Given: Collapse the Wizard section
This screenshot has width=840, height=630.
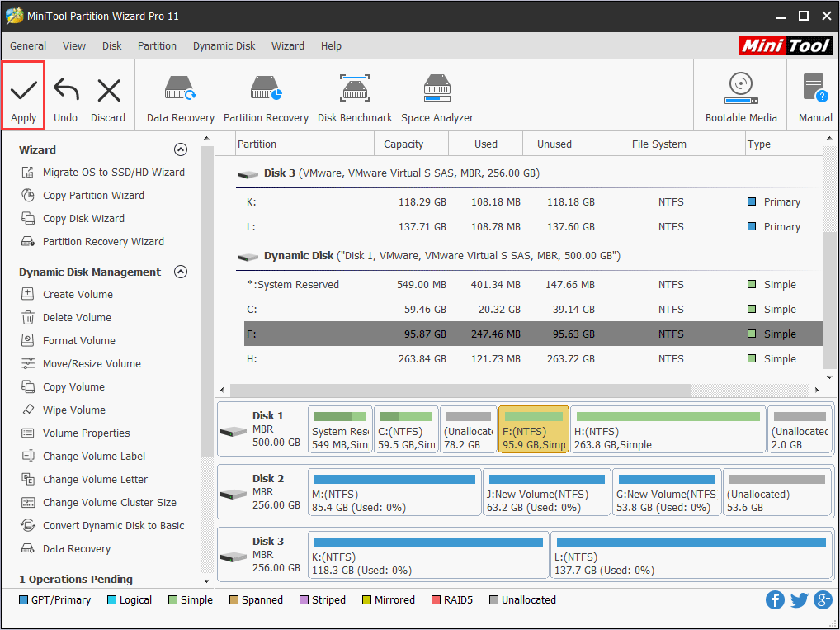Looking at the screenshot, I should [x=181, y=149].
